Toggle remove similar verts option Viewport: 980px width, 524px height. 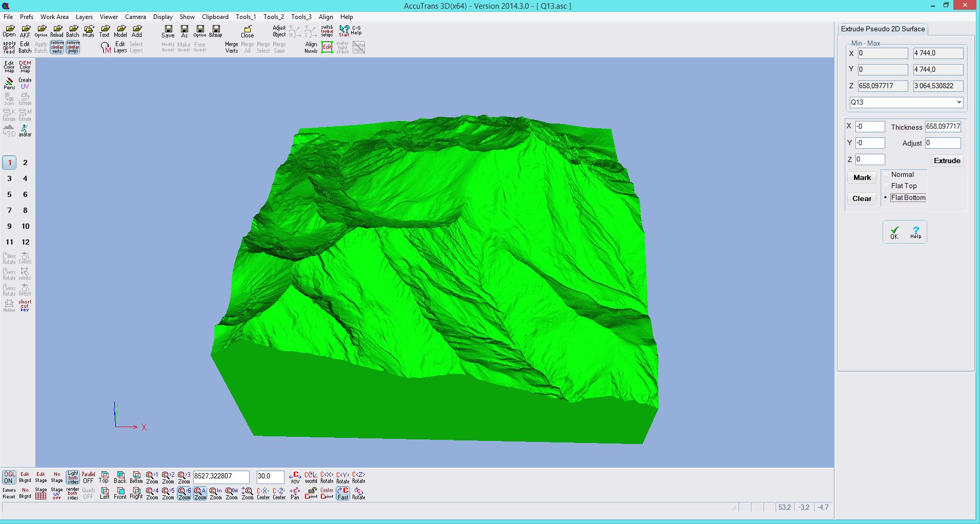coord(57,47)
